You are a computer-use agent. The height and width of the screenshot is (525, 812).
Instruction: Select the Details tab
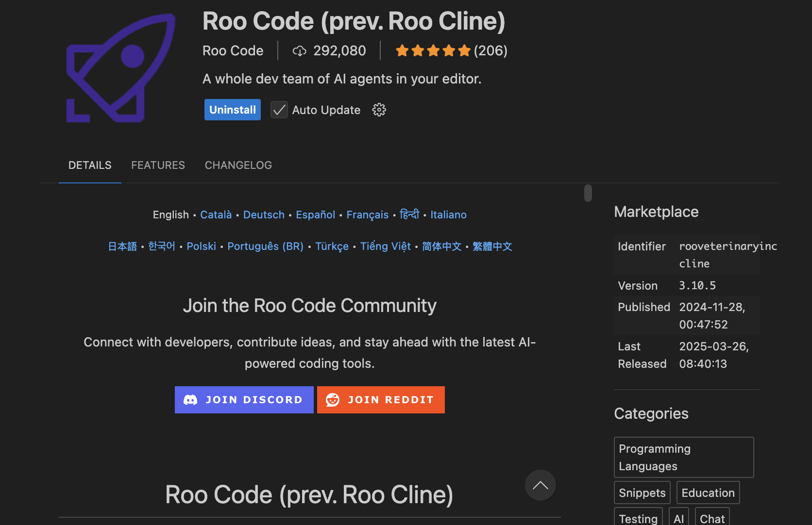[x=90, y=165]
